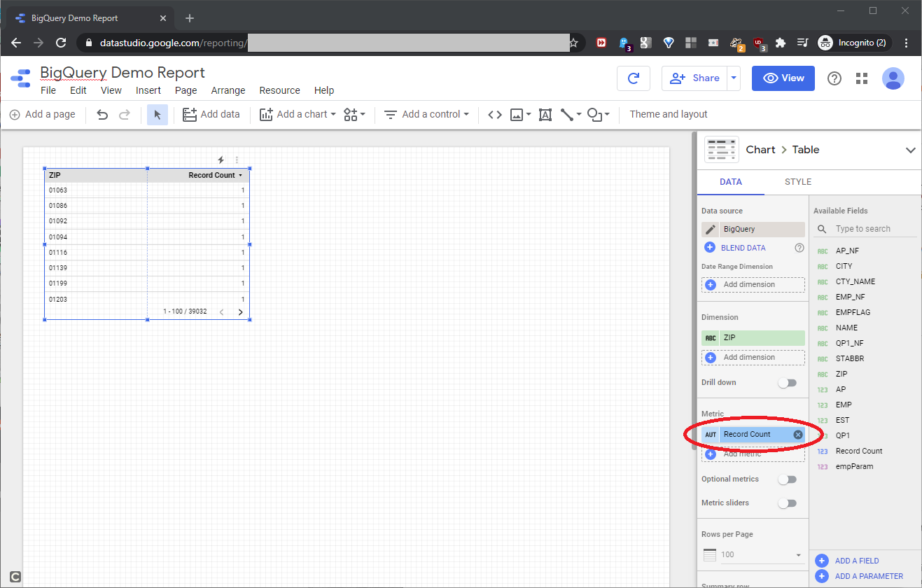Remove the Record Count metric

point(798,435)
